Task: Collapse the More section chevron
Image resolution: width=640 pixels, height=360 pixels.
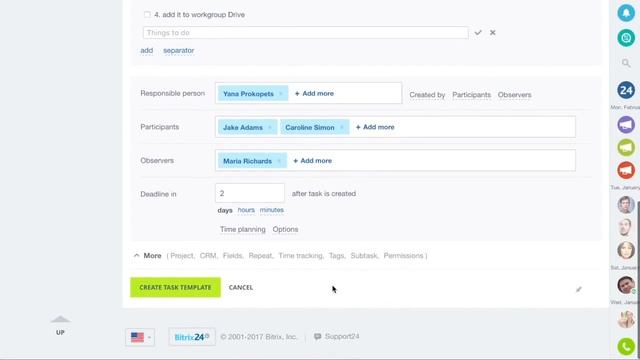Action: coord(137,256)
